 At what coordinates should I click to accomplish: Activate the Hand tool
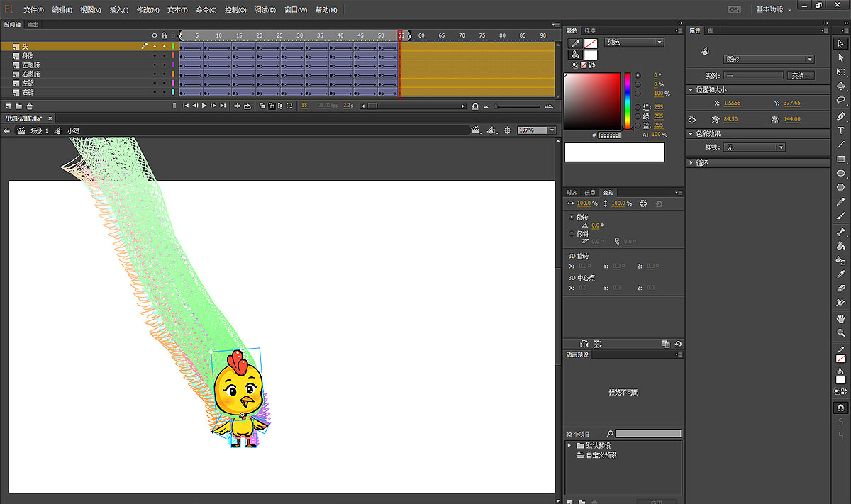pyautogui.click(x=841, y=318)
